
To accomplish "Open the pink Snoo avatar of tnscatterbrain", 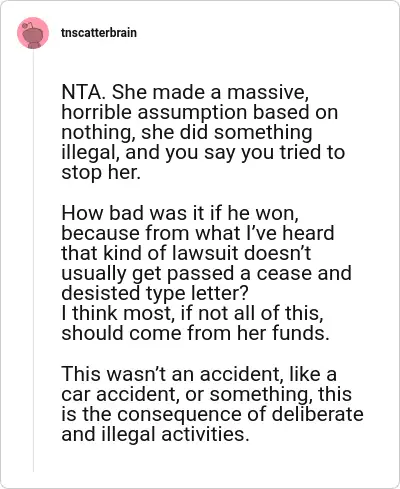I will 33,33.
